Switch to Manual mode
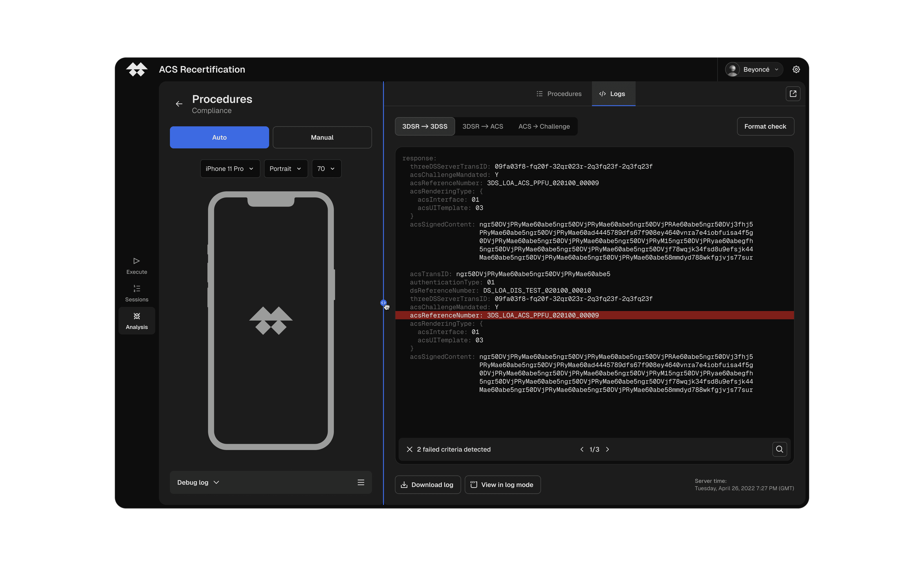The height and width of the screenshot is (566, 924). 322,137
